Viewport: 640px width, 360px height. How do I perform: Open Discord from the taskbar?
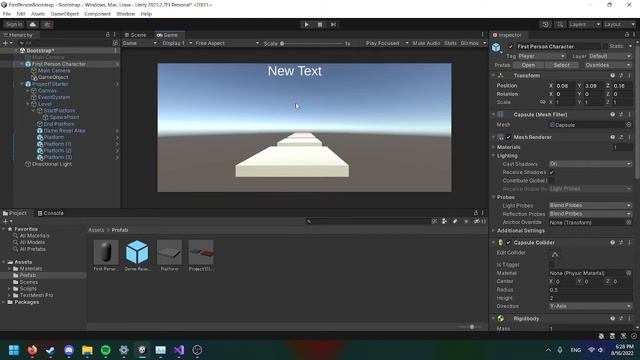[x=69, y=350]
